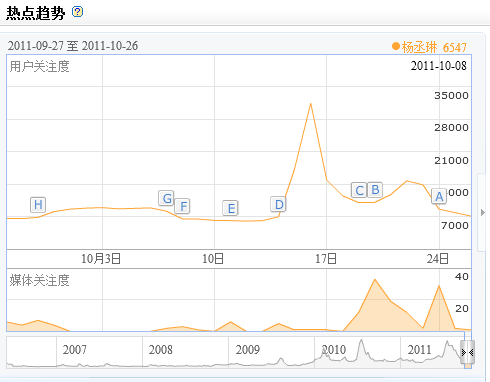Screen dimensions: 490x382
Task: Click the 28000 axis value
Action: click(x=451, y=127)
